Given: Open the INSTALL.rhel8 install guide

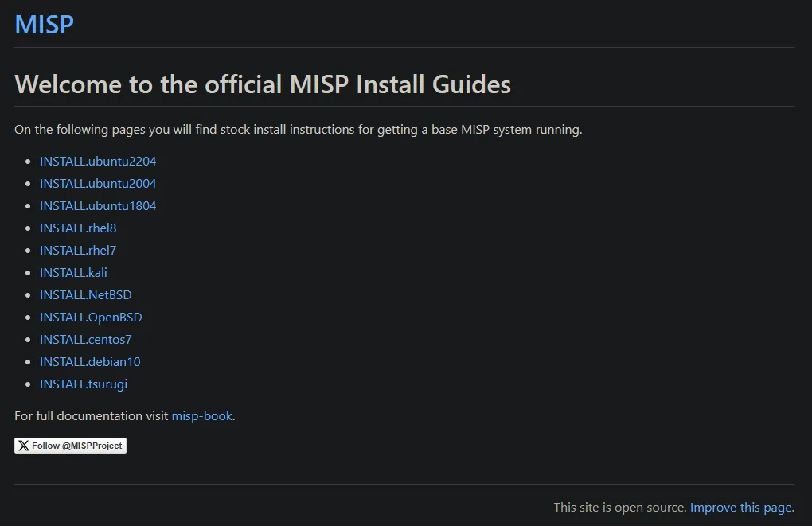Looking at the screenshot, I should [77, 228].
